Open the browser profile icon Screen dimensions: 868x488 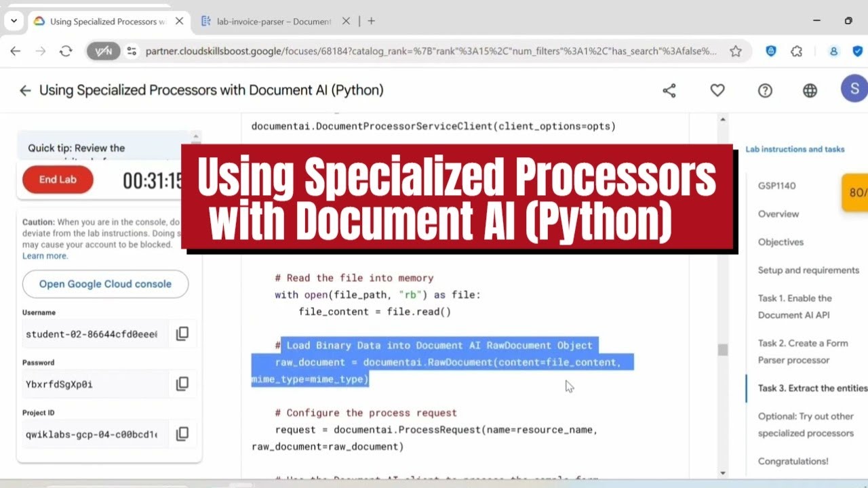click(x=834, y=51)
